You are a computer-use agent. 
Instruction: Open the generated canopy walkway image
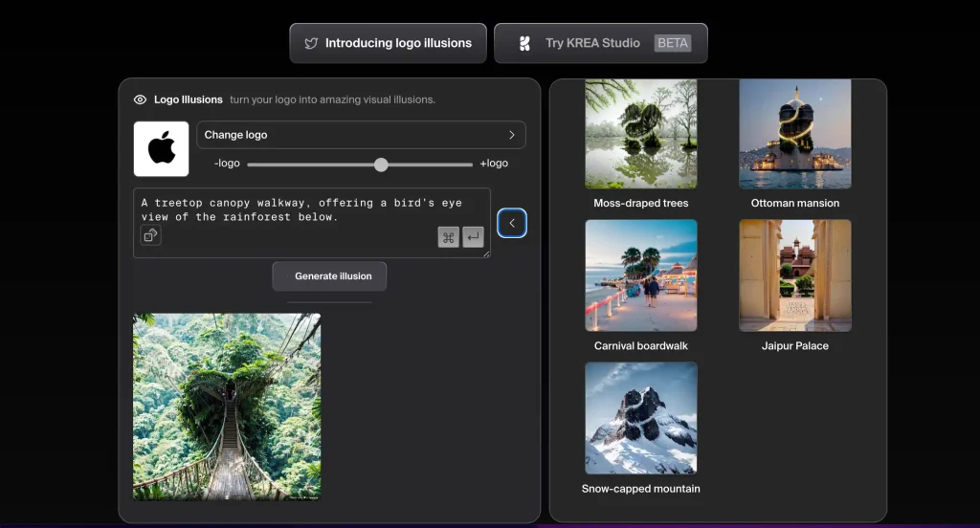point(227,407)
